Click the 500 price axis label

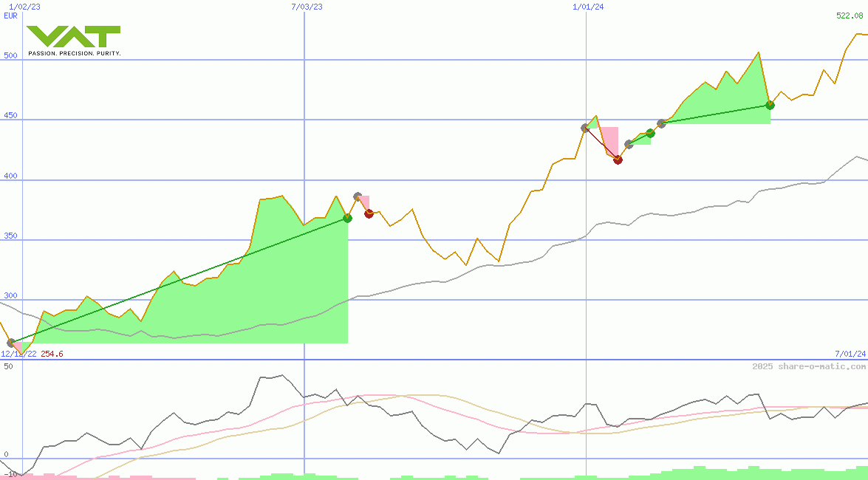pyautogui.click(x=10, y=56)
